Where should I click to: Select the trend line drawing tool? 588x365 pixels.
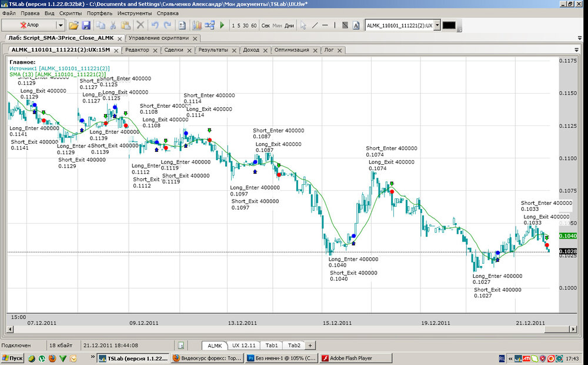[315, 25]
